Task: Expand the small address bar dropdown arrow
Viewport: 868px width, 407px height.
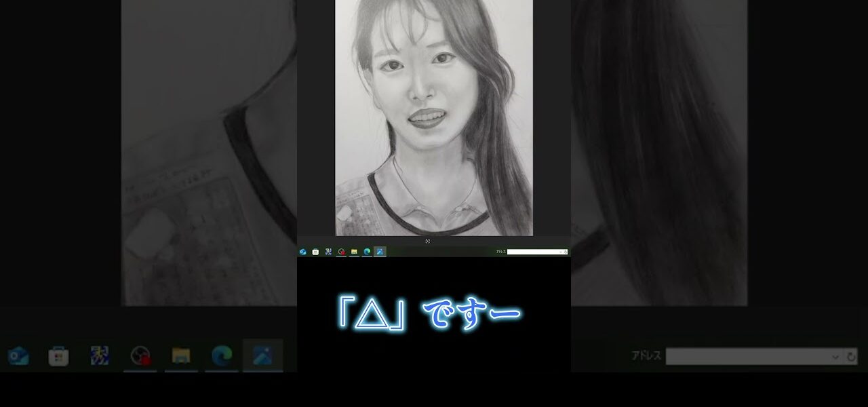Action: pos(561,252)
